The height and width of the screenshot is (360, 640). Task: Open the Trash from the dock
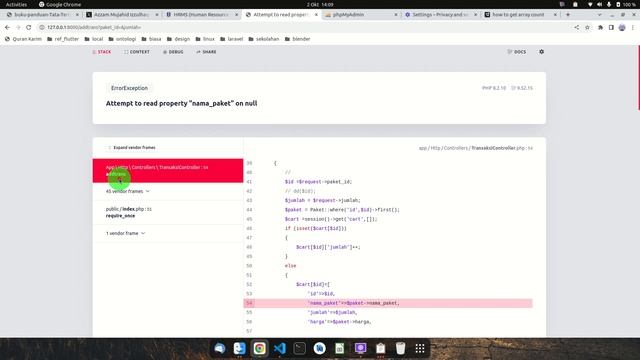tap(400, 348)
